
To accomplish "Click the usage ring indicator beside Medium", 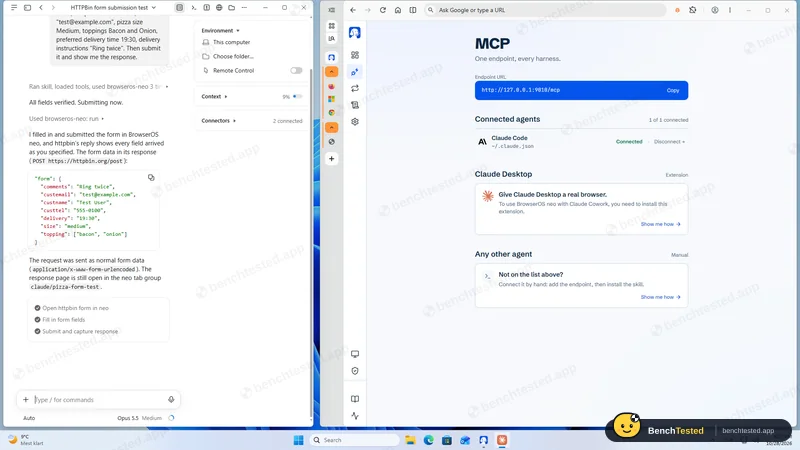I will 171,418.
